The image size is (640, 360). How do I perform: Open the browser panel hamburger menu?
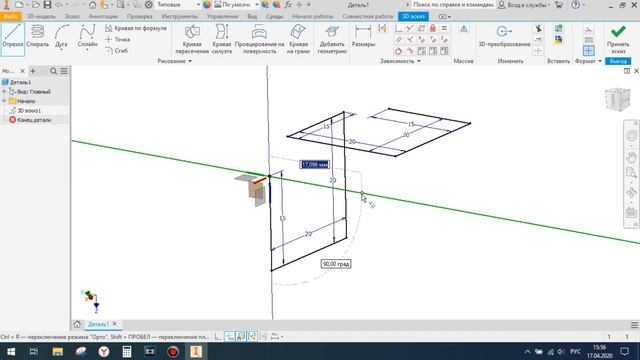coord(64,71)
